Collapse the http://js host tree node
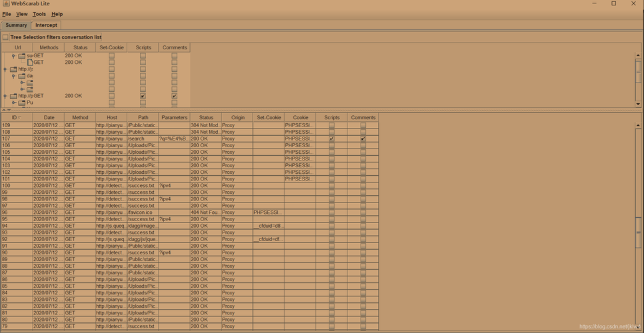 [5, 69]
